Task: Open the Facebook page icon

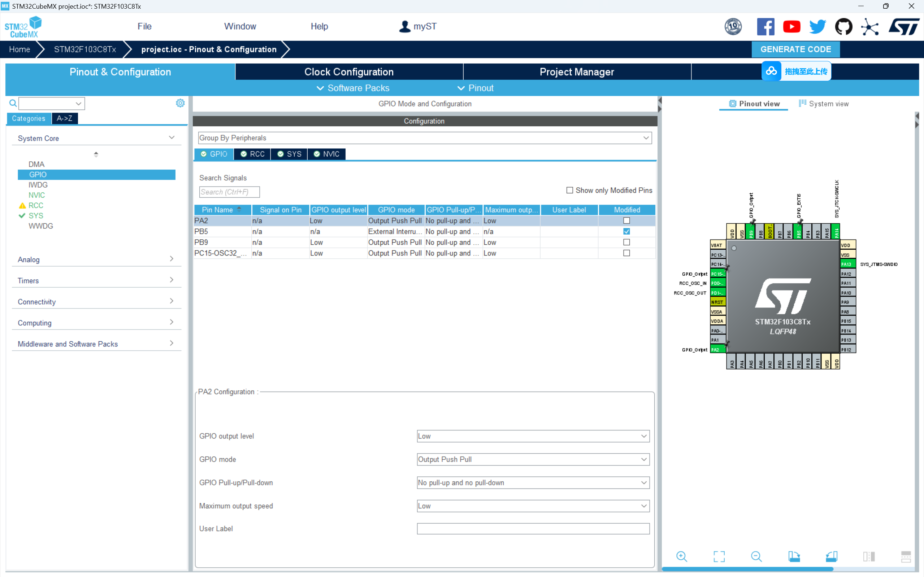Action: pyautogui.click(x=765, y=27)
